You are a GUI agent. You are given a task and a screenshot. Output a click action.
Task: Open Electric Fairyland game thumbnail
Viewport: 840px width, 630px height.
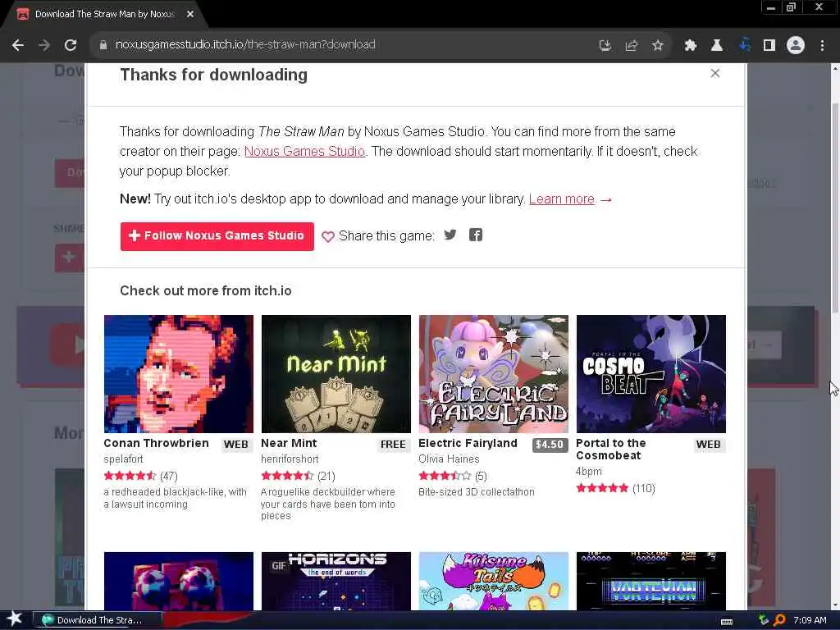[493, 374]
